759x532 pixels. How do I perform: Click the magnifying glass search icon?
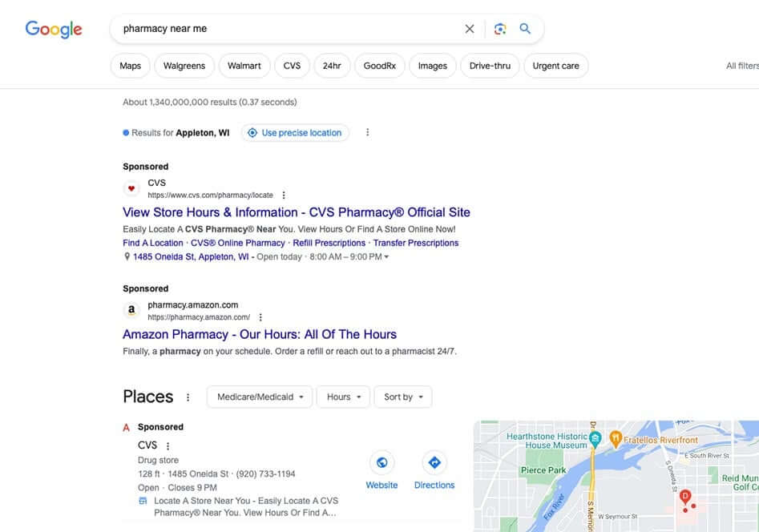[x=525, y=29]
